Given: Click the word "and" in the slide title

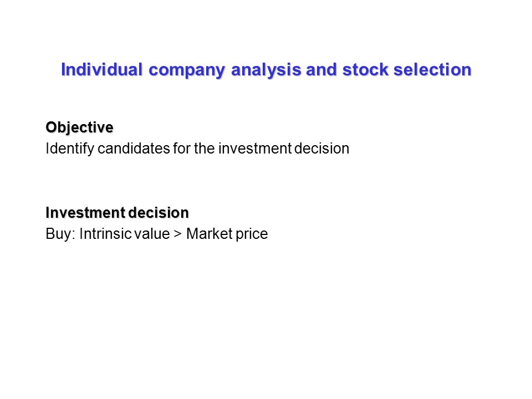Looking at the screenshot, I should 321,70.
